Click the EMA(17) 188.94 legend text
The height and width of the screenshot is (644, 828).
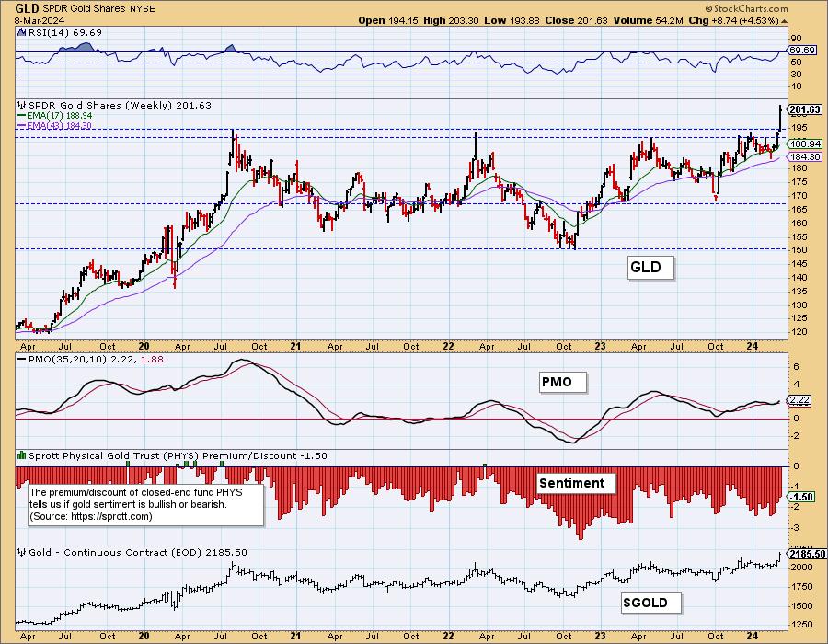(x=59, y=116)
